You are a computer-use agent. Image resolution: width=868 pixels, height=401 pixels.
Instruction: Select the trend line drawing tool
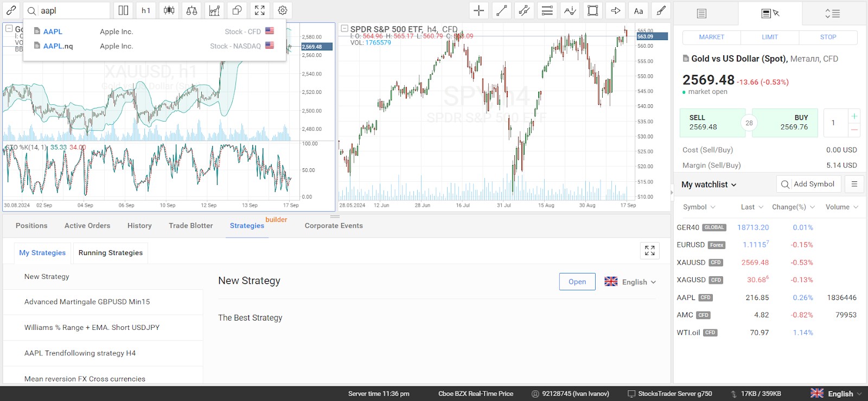click(501, 10)
